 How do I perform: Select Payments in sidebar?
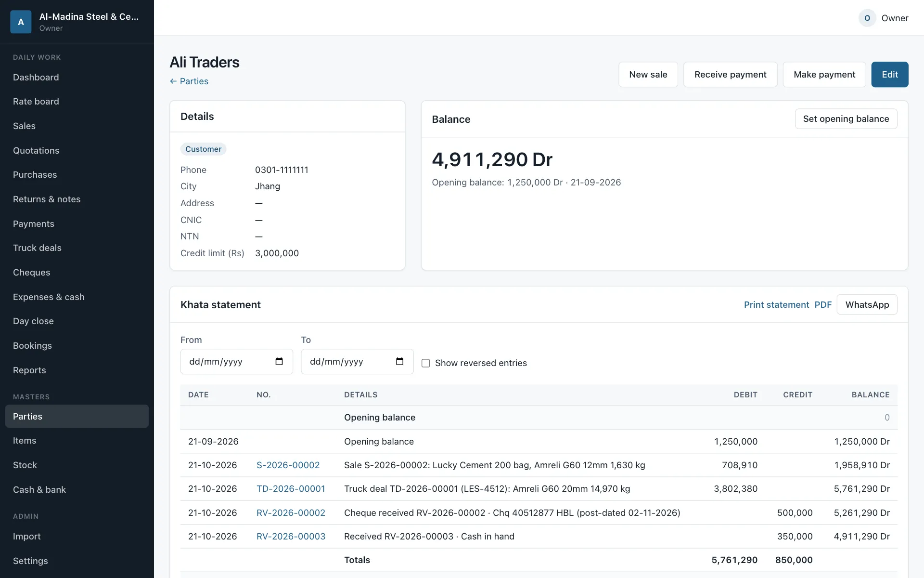(x=77, y=223)
